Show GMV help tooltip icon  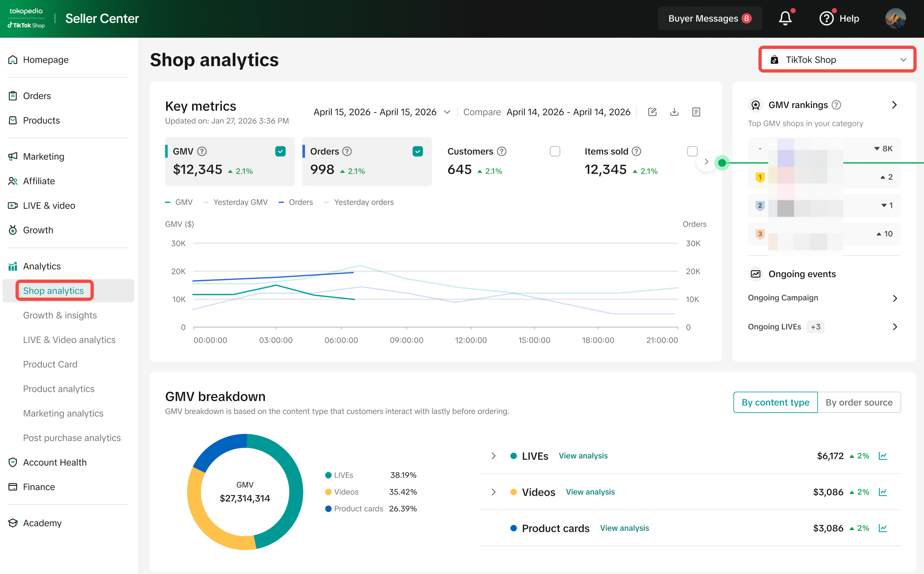202,151
